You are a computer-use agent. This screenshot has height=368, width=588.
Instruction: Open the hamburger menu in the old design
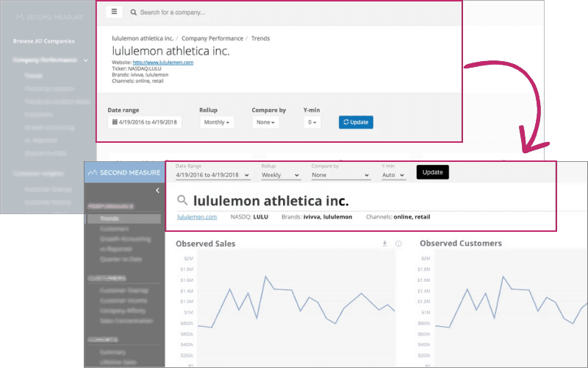point(114,12)
